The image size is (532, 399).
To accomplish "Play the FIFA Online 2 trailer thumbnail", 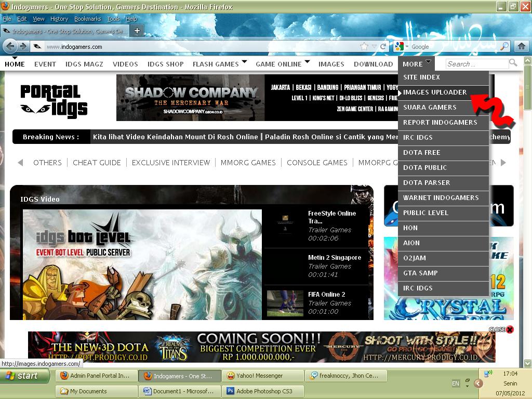I will tap(285, 303).
